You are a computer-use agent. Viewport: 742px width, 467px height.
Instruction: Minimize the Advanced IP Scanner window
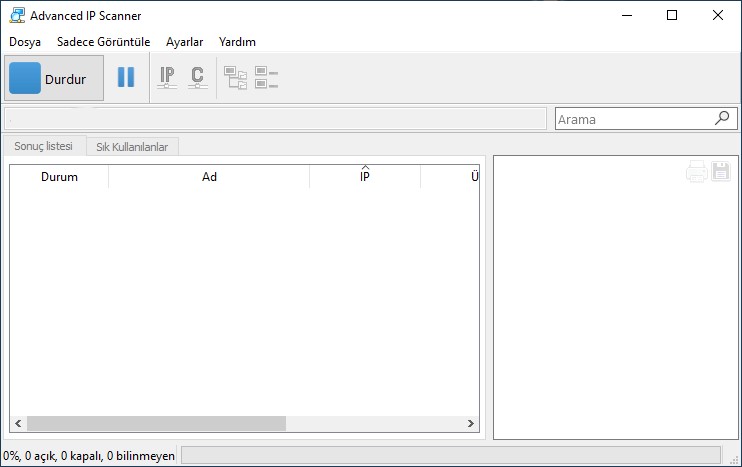pyautogui.click(x=627, y=15)
